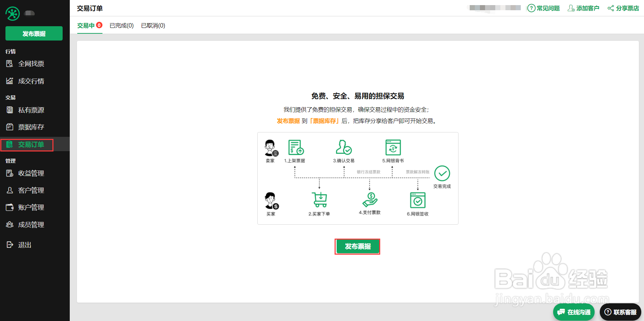Open 在线沟通 chat button

574,312
